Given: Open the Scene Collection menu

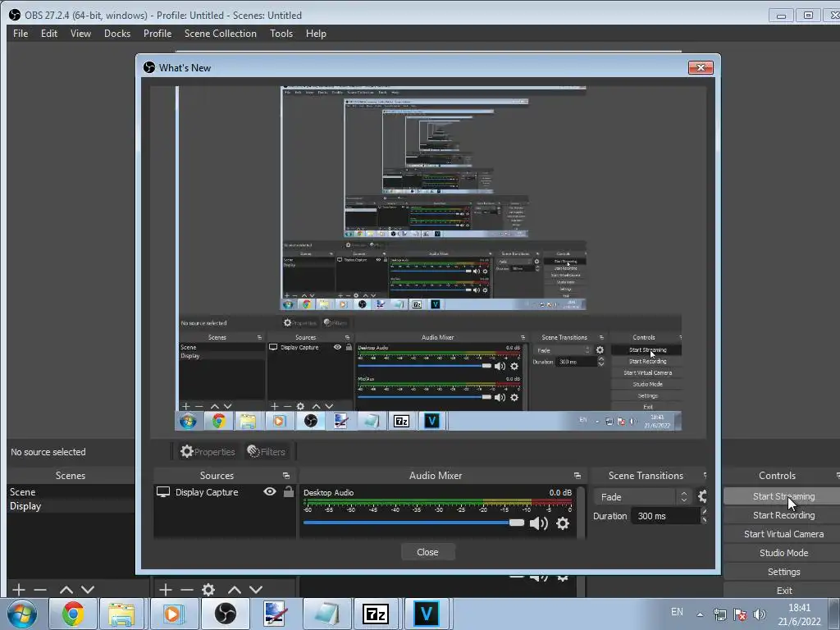Looking at the screenshot, I should click(220, 33).
